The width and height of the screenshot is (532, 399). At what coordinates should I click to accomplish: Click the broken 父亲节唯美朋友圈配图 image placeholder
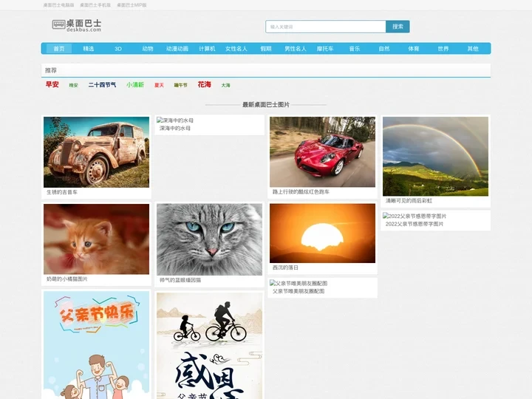click(x=299, y=283)
